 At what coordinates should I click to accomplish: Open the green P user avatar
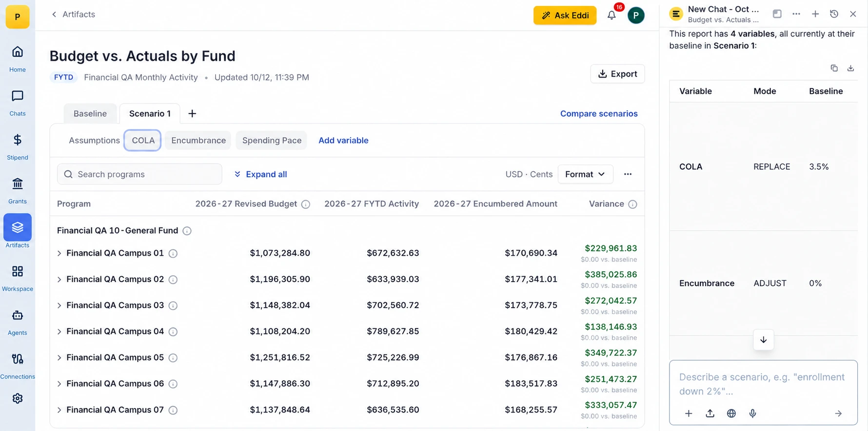point(636,15)
